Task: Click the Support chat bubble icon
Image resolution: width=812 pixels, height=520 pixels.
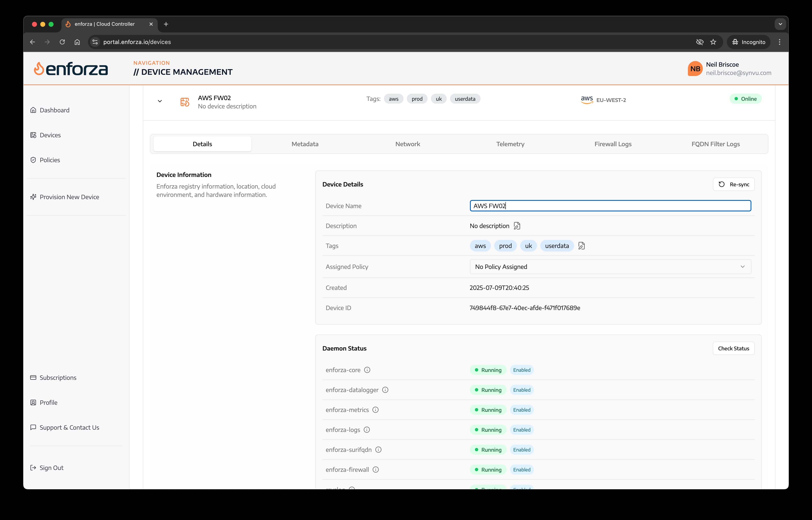Action: pyautogui.click(x=33, y=427)
